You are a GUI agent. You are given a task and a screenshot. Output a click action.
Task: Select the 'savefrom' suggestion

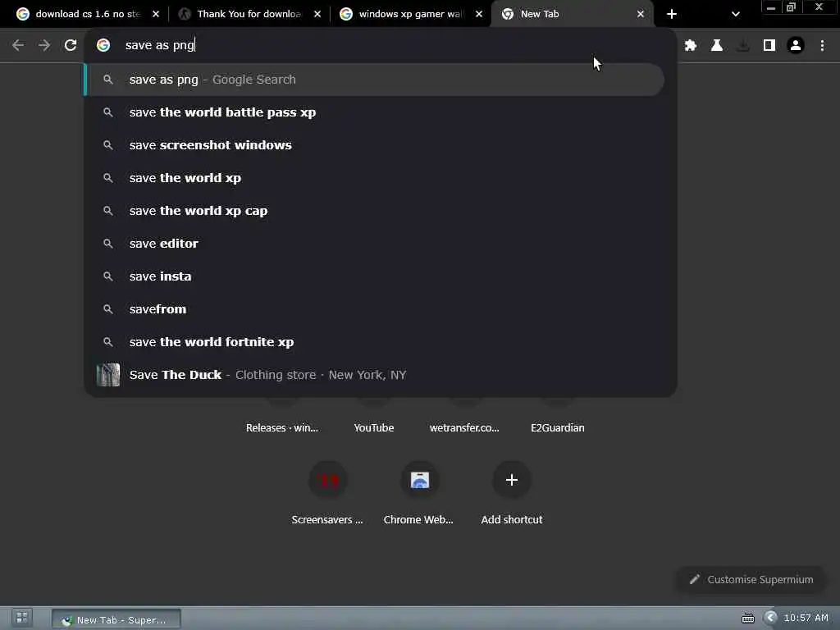(x=374, y=309)
